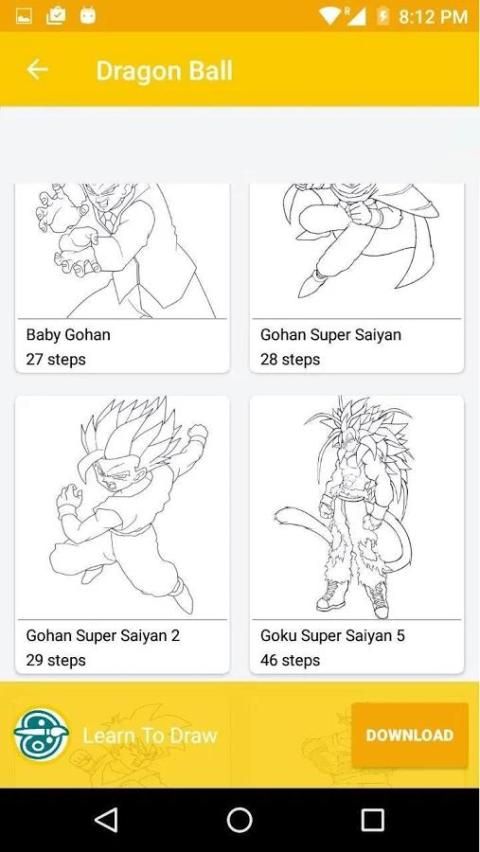Select the Gohan Super Saiyan 2 drawing

(x=122, y=535)
